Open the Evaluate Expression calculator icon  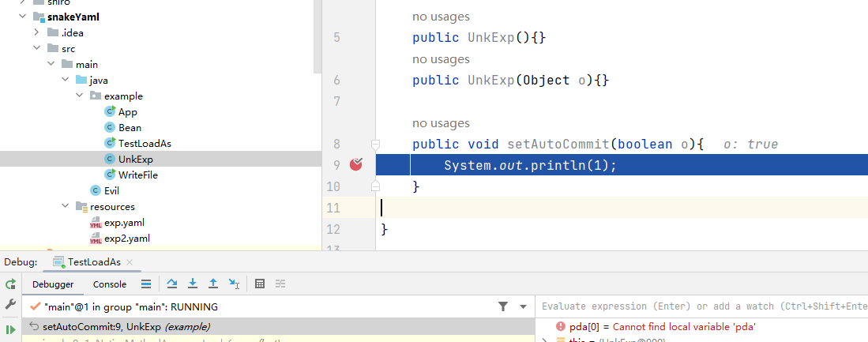pos(260,284)
